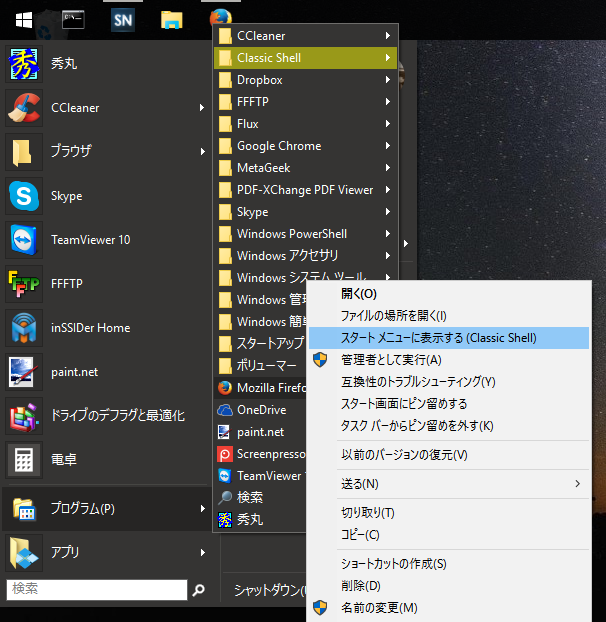The image size is (606, 622).
Task: Click the Windows Start button
Action: click(24, 20)
